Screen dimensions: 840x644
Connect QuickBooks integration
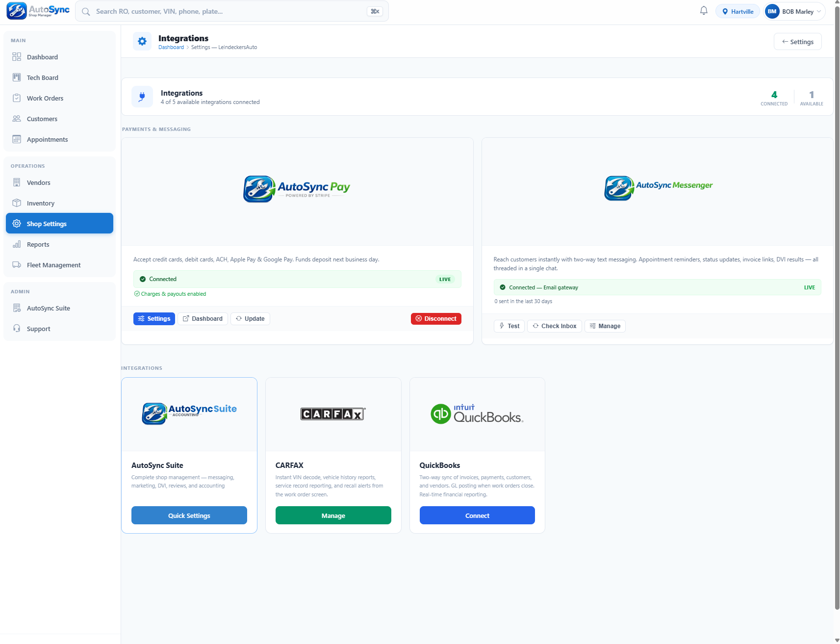coord(477,515)
